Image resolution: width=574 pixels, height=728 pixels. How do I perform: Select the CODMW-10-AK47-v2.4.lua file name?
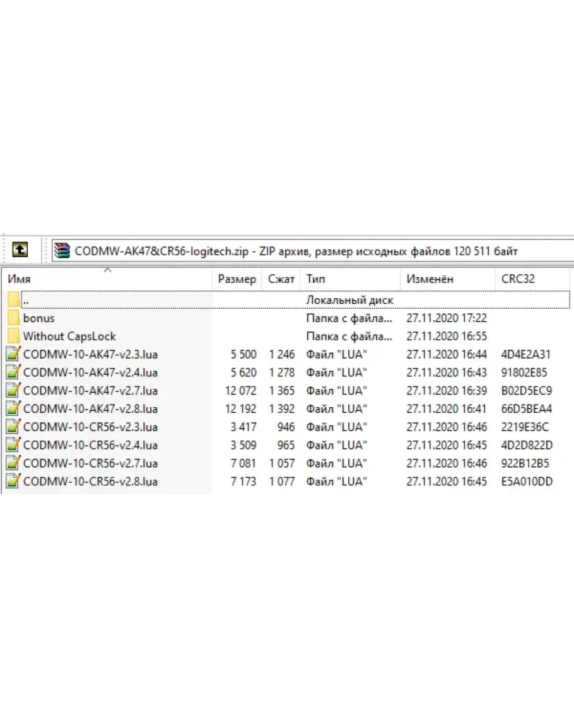click(x=90, y=373)
